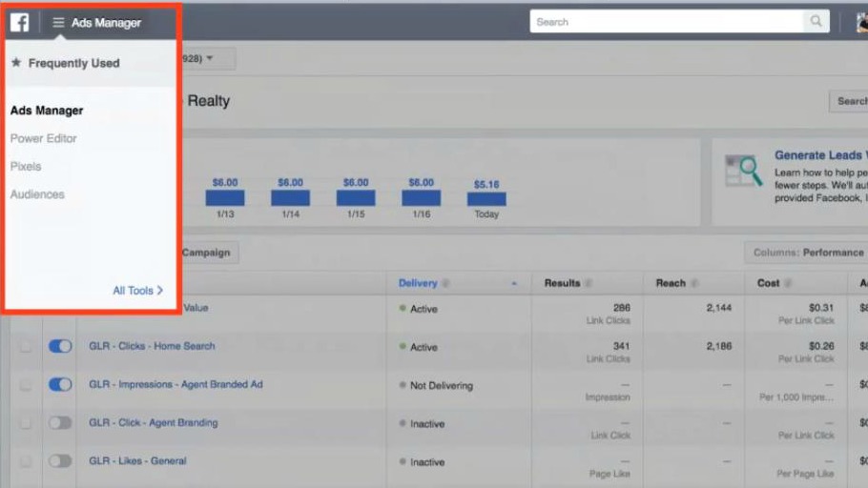
Task: Click the 1/14 spend bar
Action: coord(290,198)
